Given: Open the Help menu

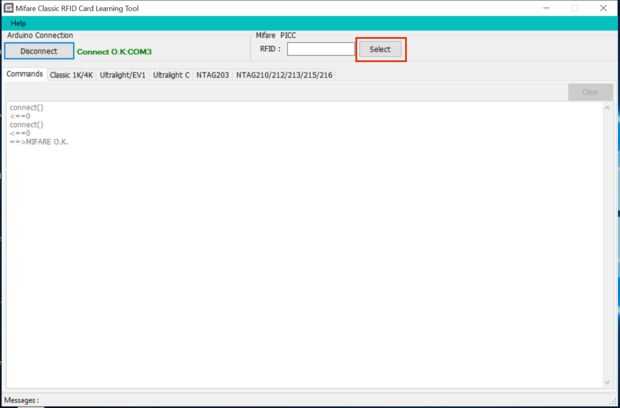Looking at the screenshot, I should (18, 23).
